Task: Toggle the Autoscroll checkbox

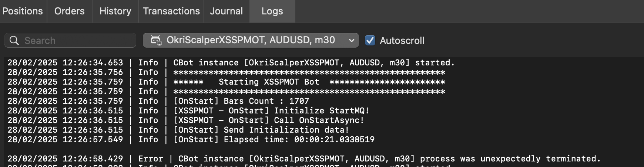Action: pyautogui.click(x=370, y=40)
